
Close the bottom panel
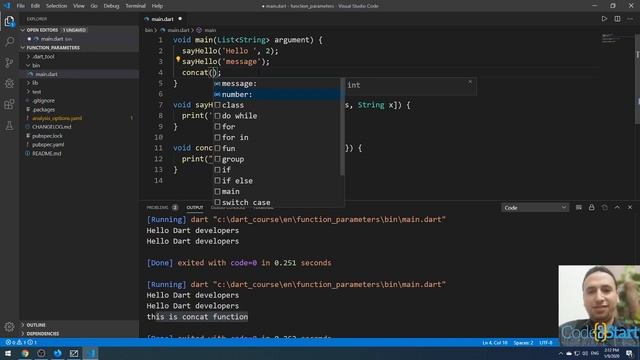click(630, 207)
